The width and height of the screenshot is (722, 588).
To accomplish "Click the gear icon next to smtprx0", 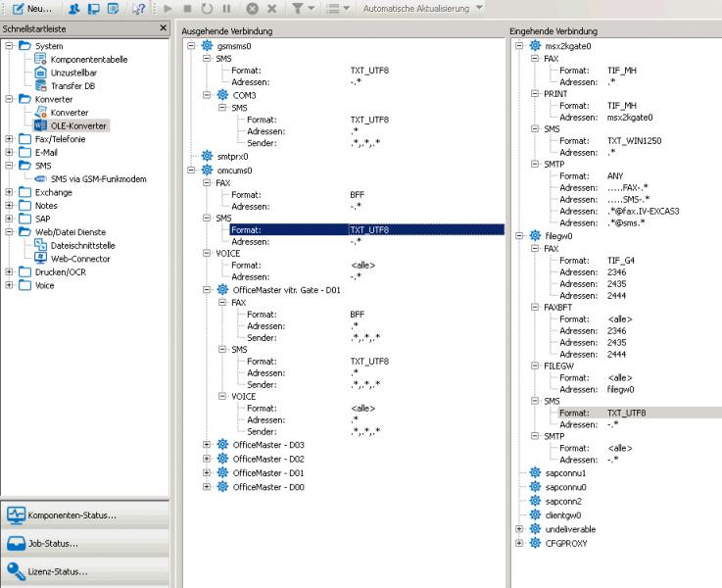I will (x=207, y=156).
